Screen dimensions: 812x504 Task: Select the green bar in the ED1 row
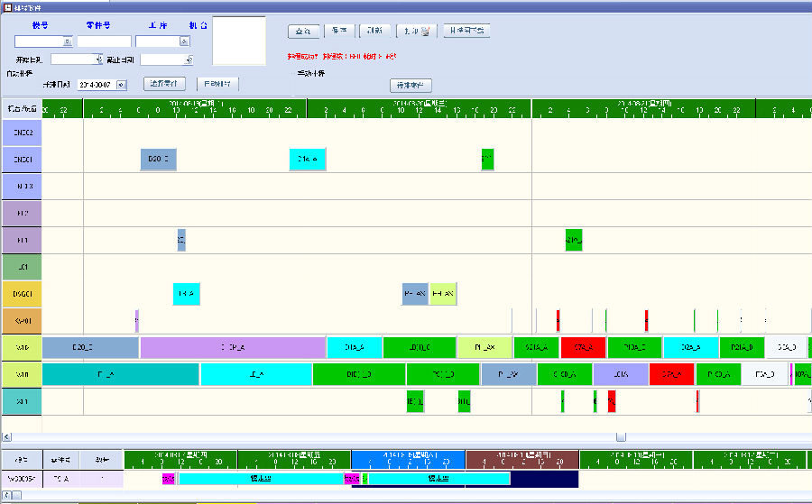click(x=574, y=240)
